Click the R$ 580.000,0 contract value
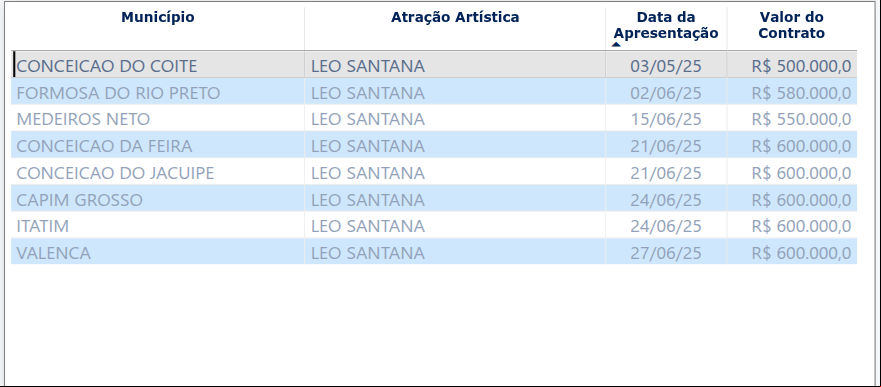 point(801,93)
